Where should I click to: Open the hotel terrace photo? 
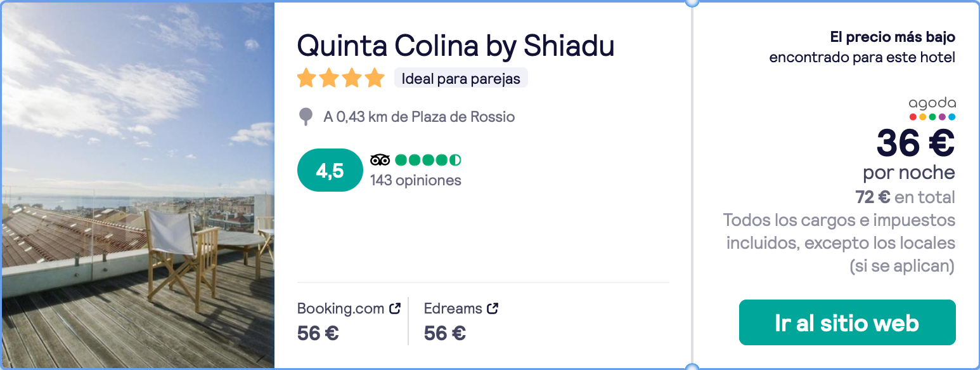point(138,185)
